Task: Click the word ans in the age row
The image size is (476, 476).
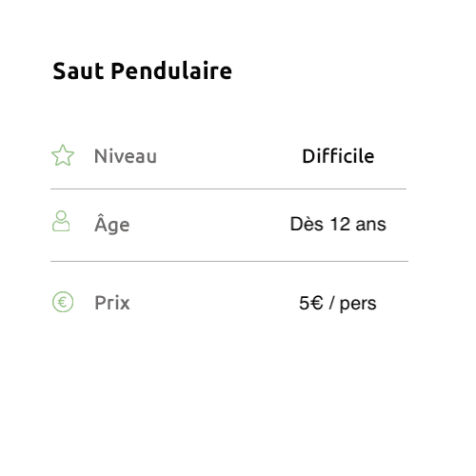Action: [x=371, y=225]
